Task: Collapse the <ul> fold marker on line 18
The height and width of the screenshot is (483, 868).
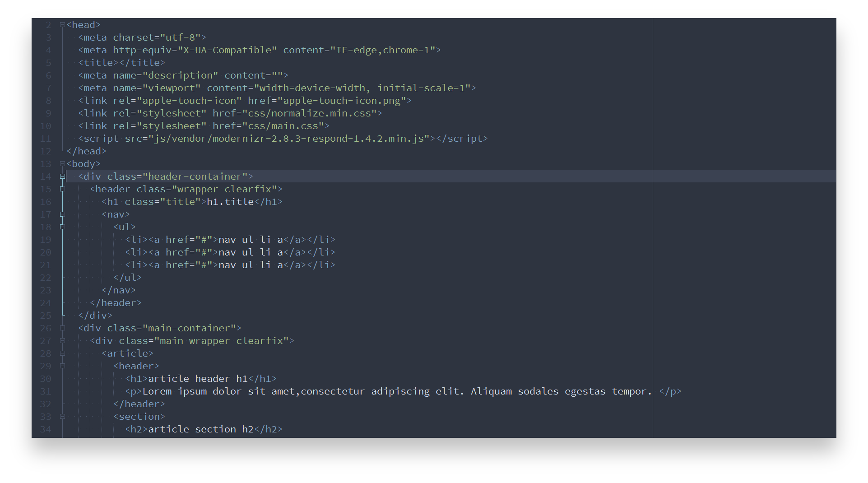Action: coord(62,227)
